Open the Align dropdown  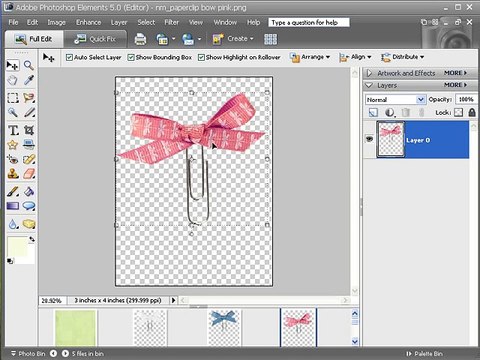[355, 57]
